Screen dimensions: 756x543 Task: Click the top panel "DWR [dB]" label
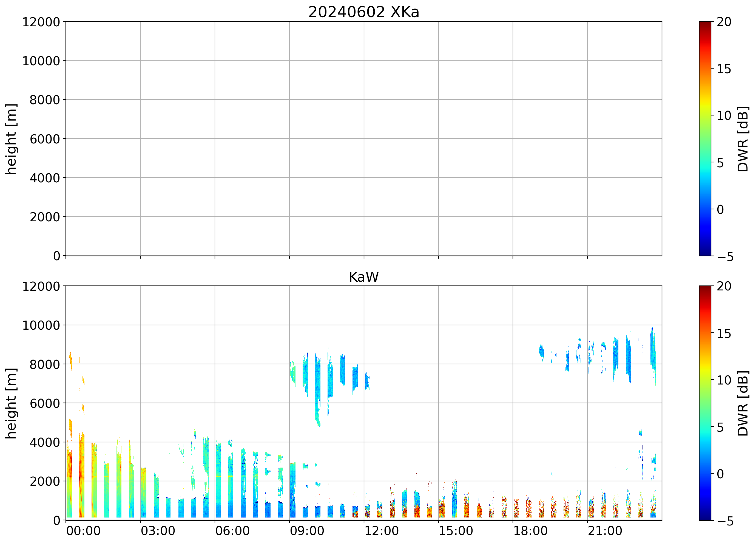click(x=743, y=139)
